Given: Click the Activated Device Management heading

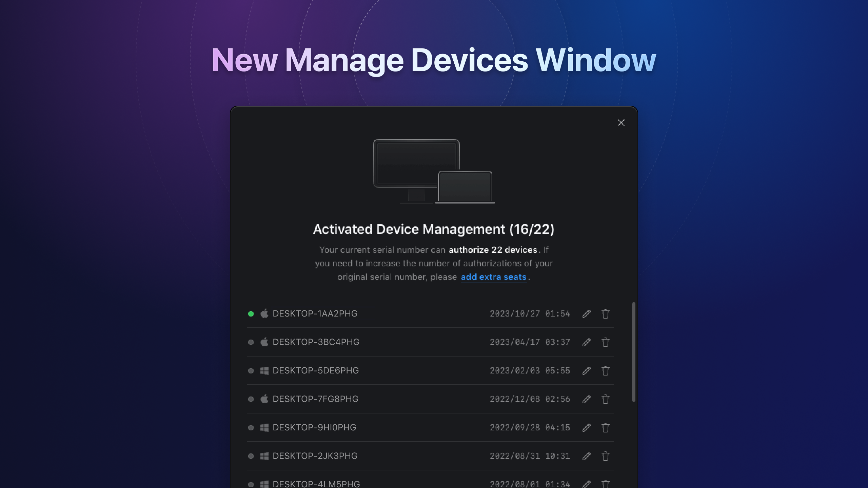Looking at the screenshot, I should point(434,229).
